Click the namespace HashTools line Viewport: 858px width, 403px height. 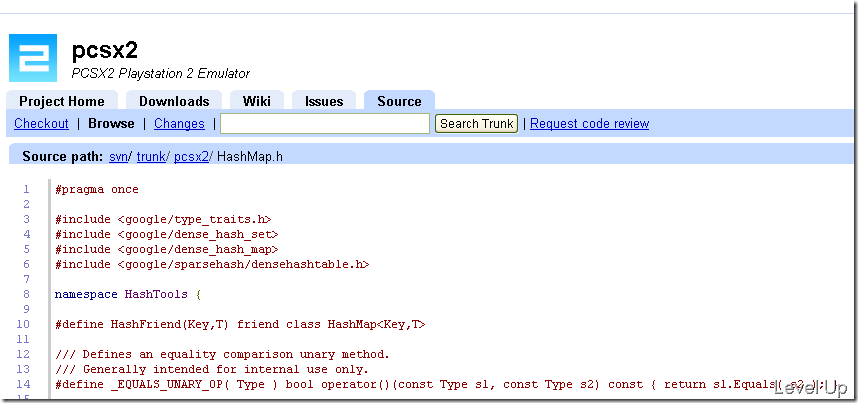pyautogui.click(x=128, y=295)
